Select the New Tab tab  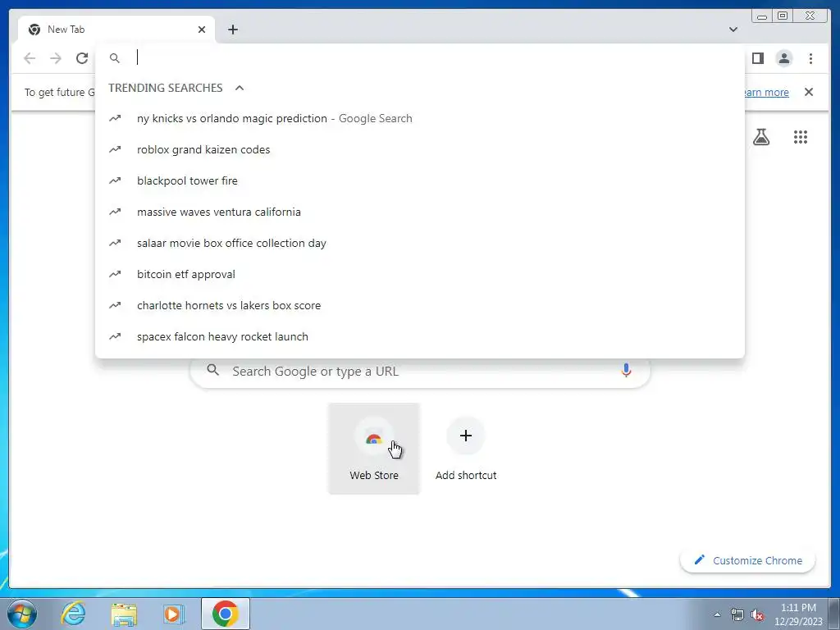click(116, 30)
